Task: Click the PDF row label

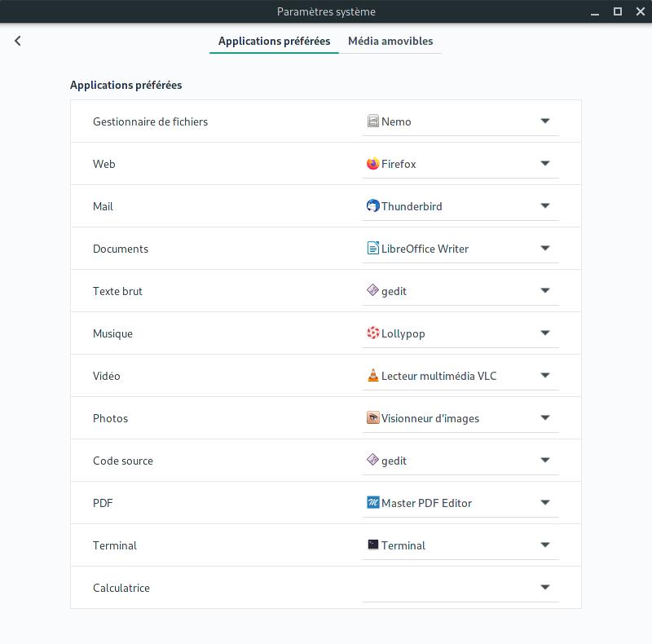Action: tap(103, 504)
